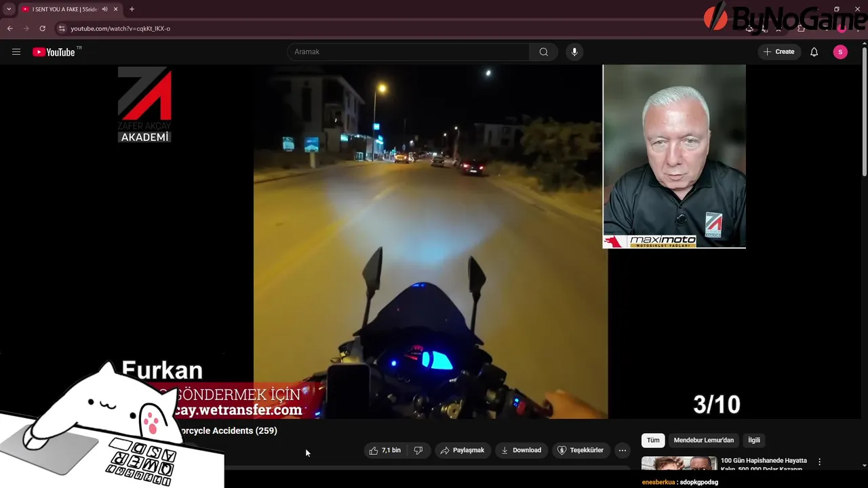Viewport: 868px width, 488px height.
Task: Click the Download button
Action: click(x=521, y=450)
